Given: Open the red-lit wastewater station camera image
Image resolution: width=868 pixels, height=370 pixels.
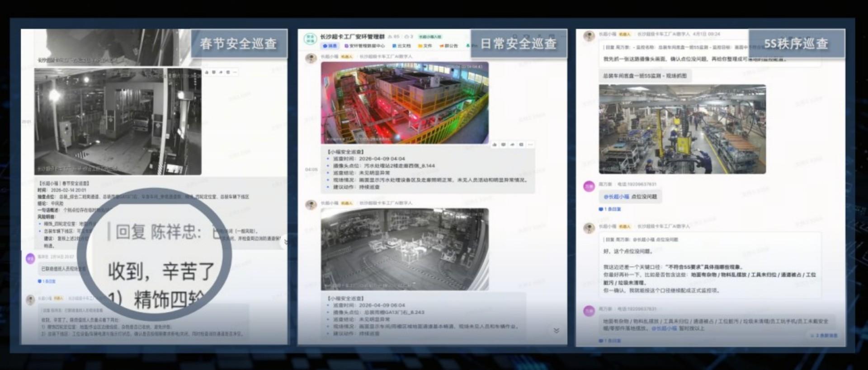Looking at the screenshot, I should pos(404,103).
